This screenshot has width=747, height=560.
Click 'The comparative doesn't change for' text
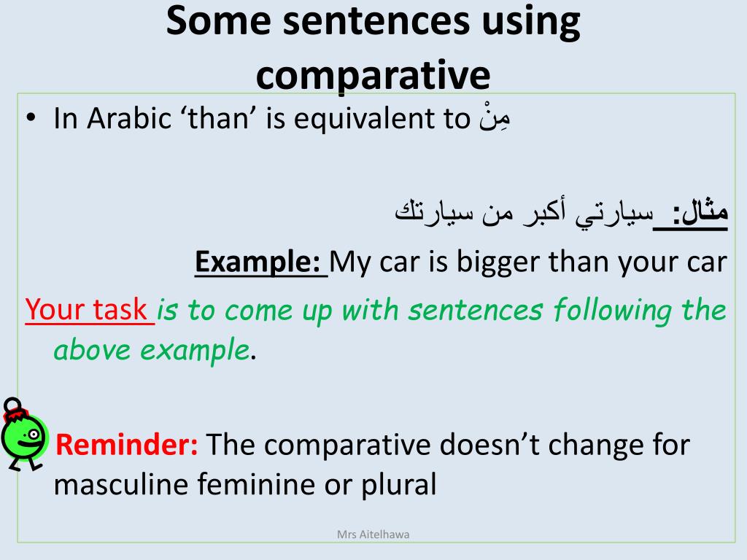(448, 445)
